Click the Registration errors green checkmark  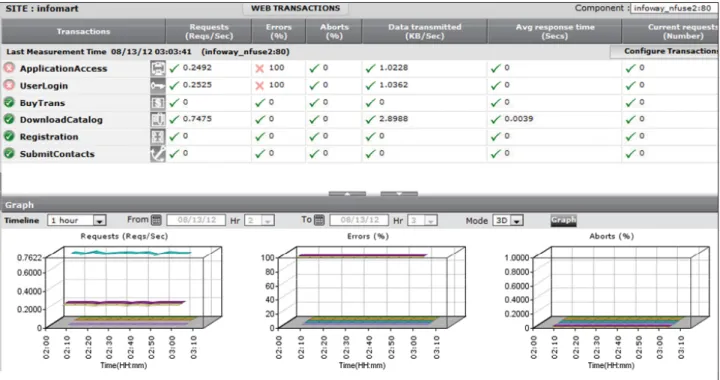(x=260, y=136)
